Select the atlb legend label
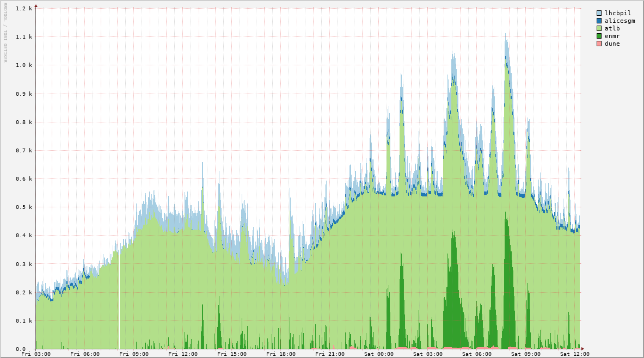 [x=612, y=28]
